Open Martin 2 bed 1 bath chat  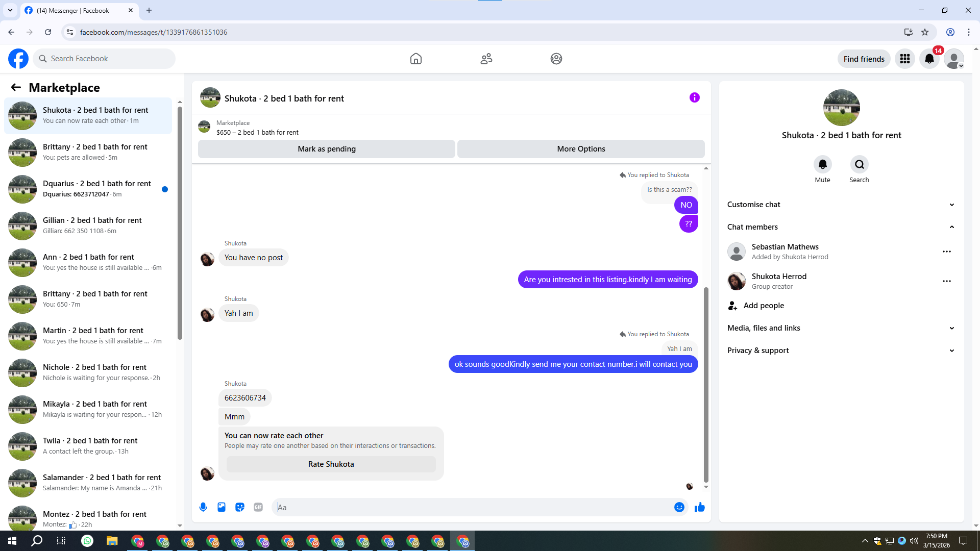88,336
